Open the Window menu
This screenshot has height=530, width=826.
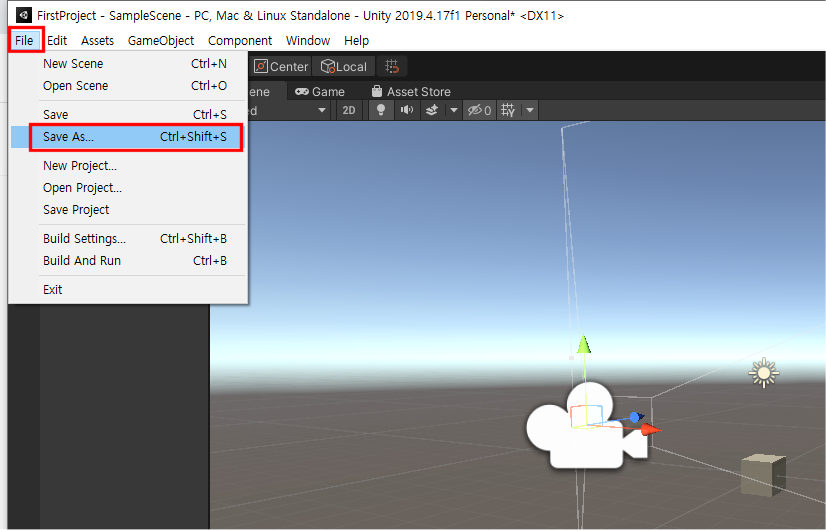(308, 41)
